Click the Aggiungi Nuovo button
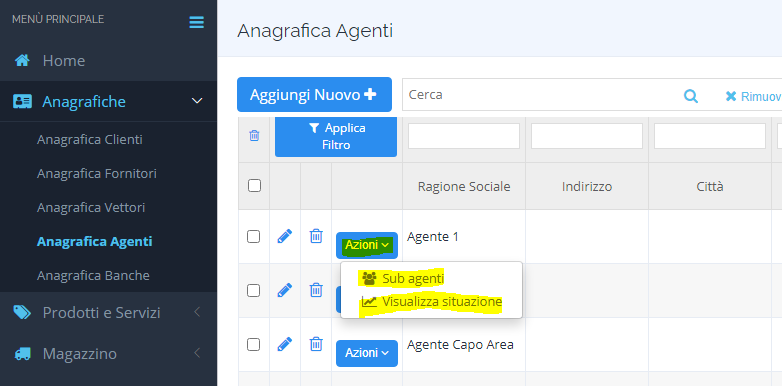 (x=314, y=94)
